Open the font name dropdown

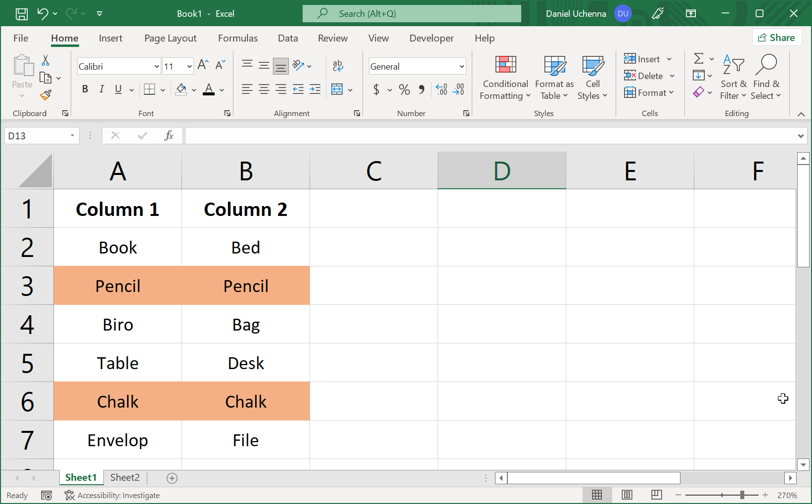156,66
